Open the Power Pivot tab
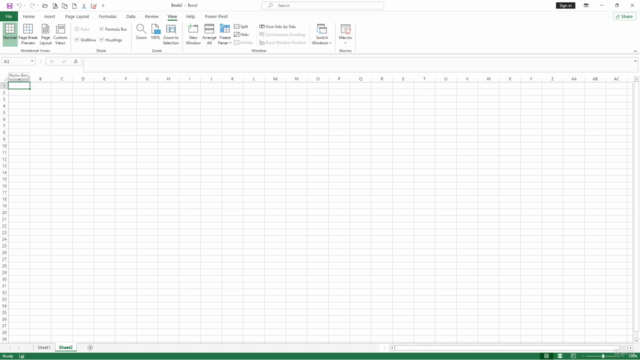This screenshot has width=640, height=360. point(216,16)
